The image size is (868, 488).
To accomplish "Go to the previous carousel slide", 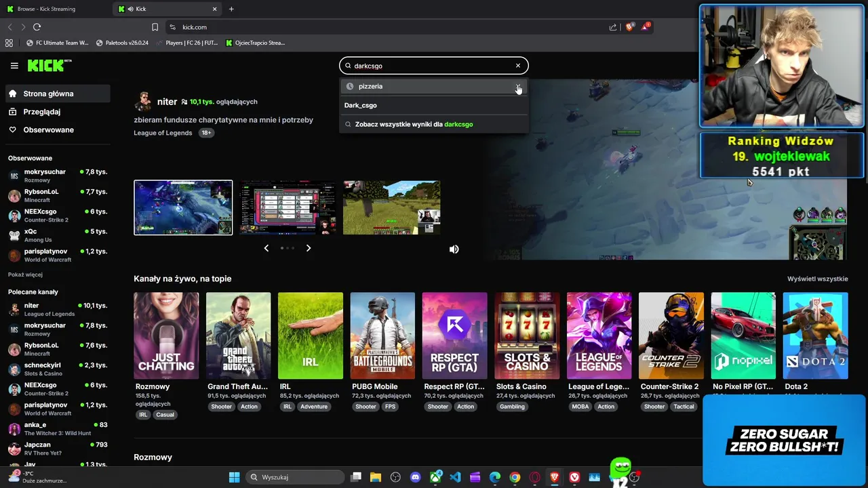I will [x=266, y=248].
